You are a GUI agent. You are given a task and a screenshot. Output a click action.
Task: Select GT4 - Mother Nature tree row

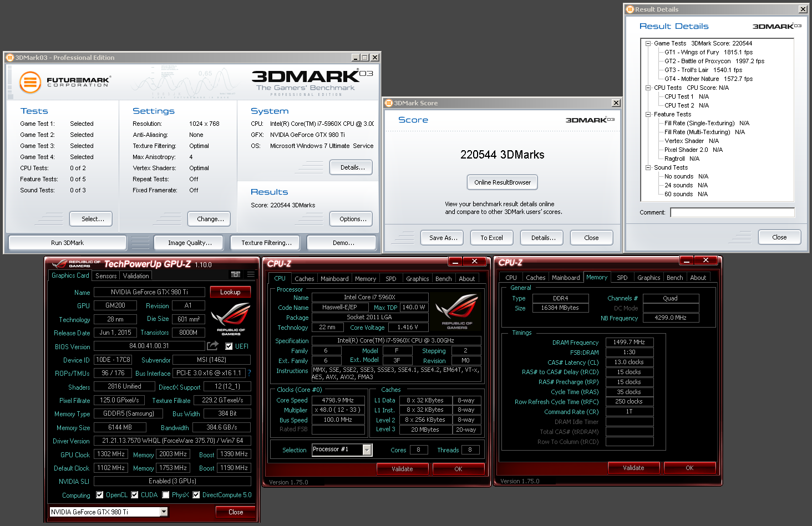click(x=708, y=79)
